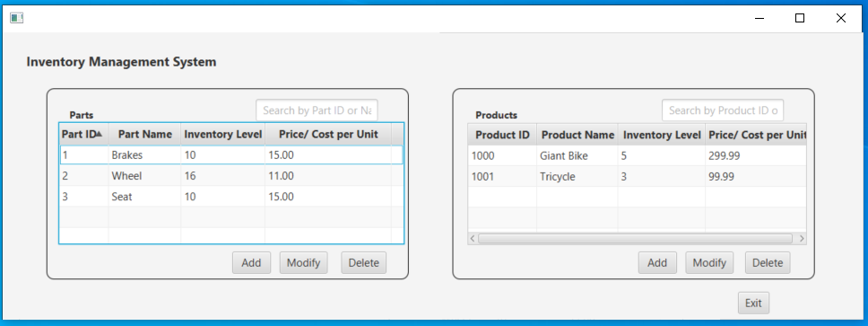Screen dimensions: 868x326
Task: Click Product ID 1001 cell
Action: [x=502, y=177]
